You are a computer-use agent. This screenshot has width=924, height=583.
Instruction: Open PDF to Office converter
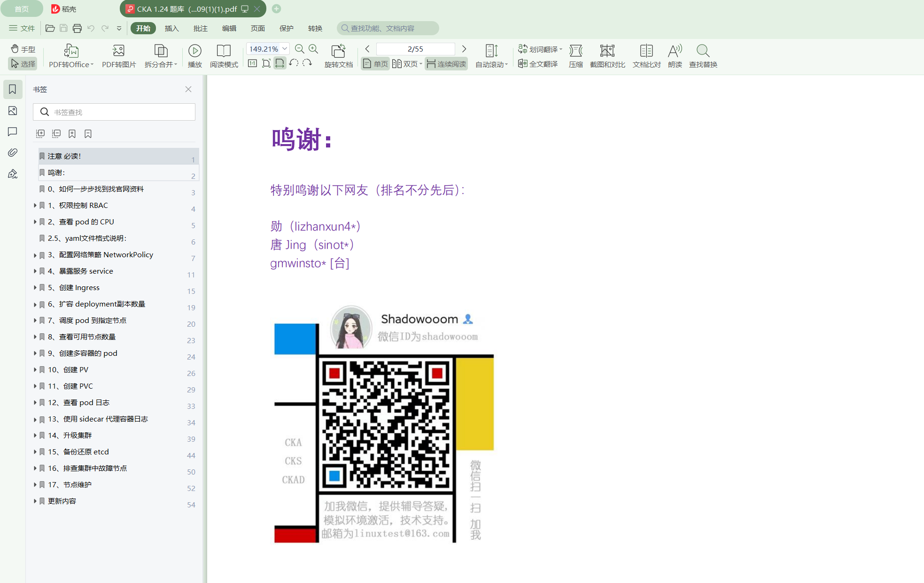[71, 56]
